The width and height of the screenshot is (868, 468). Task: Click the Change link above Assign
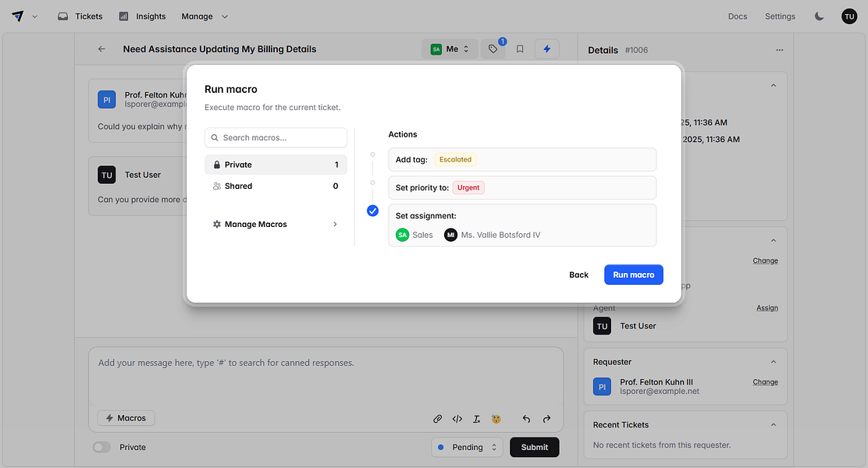click(765, 261)
